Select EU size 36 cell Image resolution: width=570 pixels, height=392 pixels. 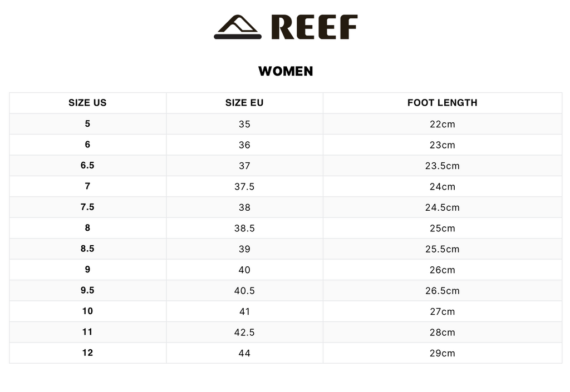(x=244, y=145)
